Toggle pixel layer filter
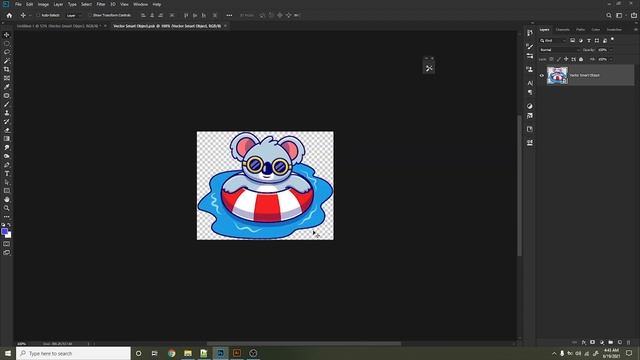 (x=573, y=40)
